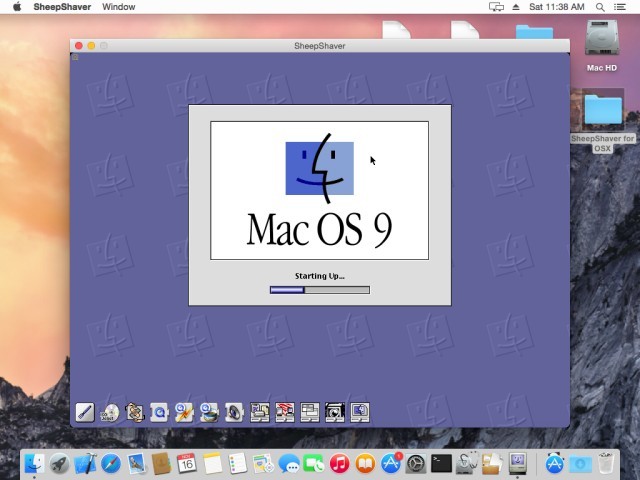
Task: Click the SheepShaver window title bar text
Action: [x=320, y=46]
